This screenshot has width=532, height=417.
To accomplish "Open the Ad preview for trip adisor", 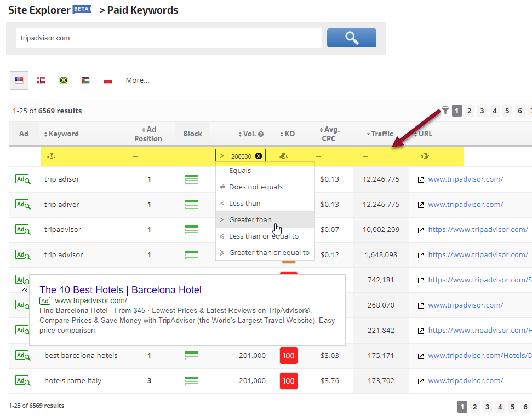I will pyautogui.click(x=23, y=179).
